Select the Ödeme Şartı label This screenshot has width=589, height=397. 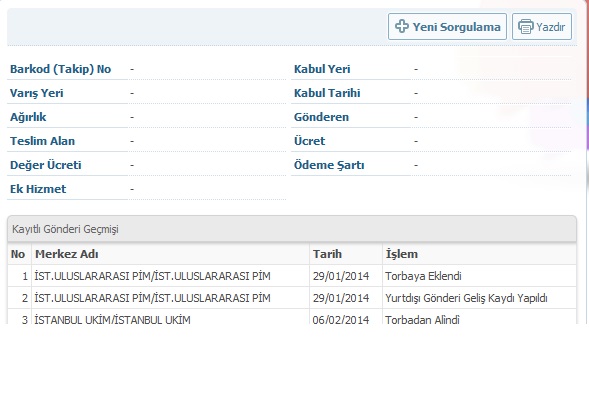pos(329,165)
